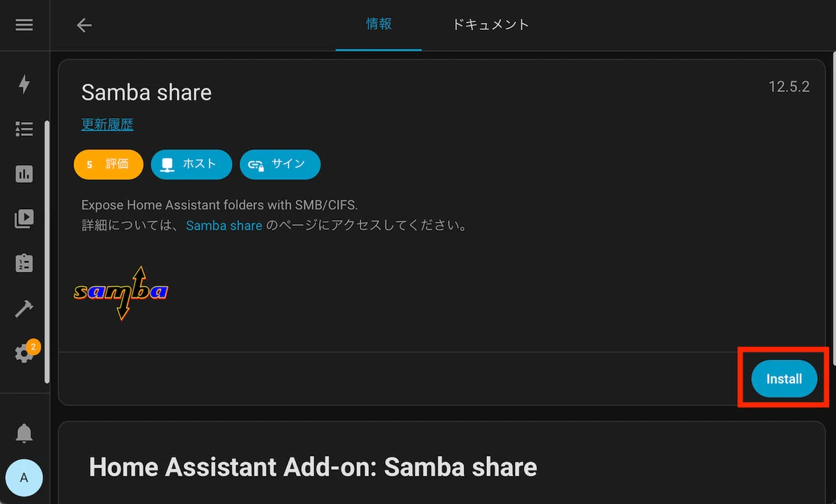Select the 評価 rating chip
Screen dimensions: 836x504
pos(109,164)
